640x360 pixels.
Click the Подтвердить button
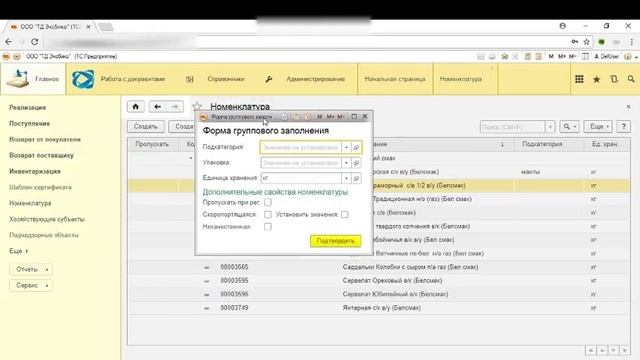coord(336,241)
